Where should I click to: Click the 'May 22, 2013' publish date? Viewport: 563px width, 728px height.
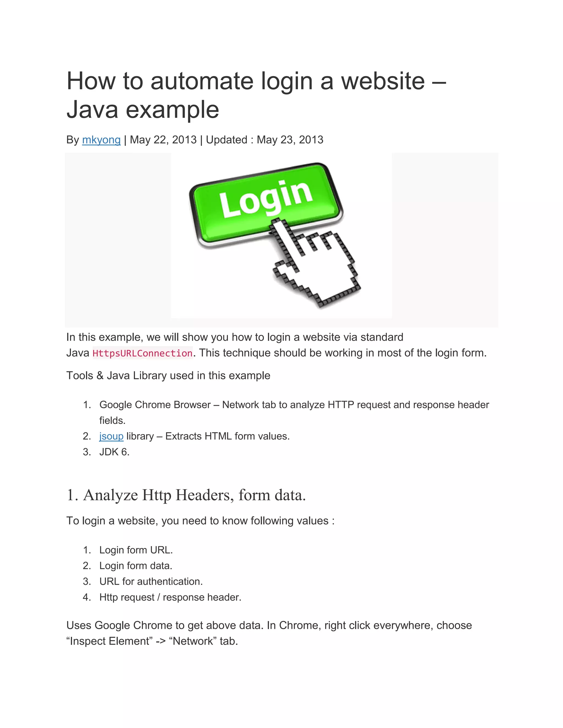coord(163,140)
